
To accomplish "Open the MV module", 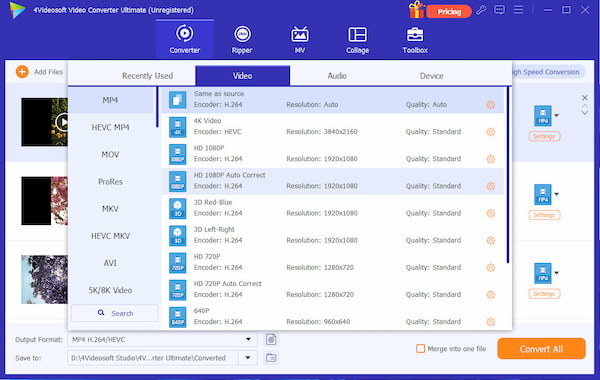I will (300, 39).
